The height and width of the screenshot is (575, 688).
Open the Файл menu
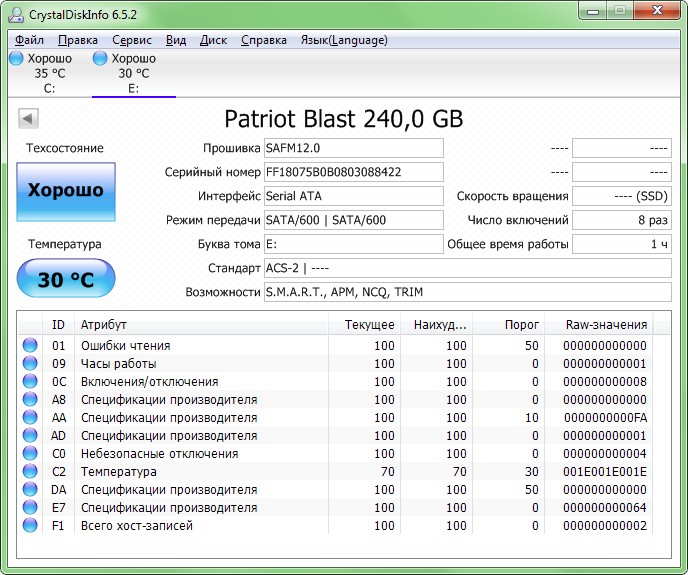[29, 40]
